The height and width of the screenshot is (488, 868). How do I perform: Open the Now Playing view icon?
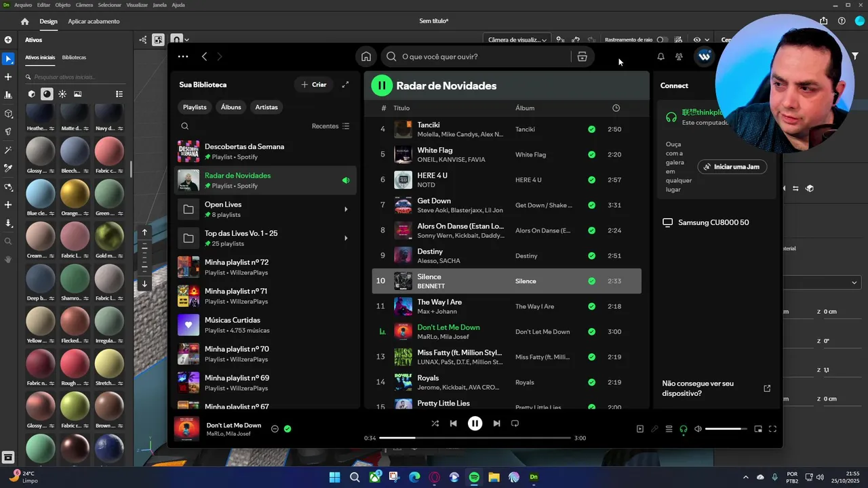coord(639,429)
